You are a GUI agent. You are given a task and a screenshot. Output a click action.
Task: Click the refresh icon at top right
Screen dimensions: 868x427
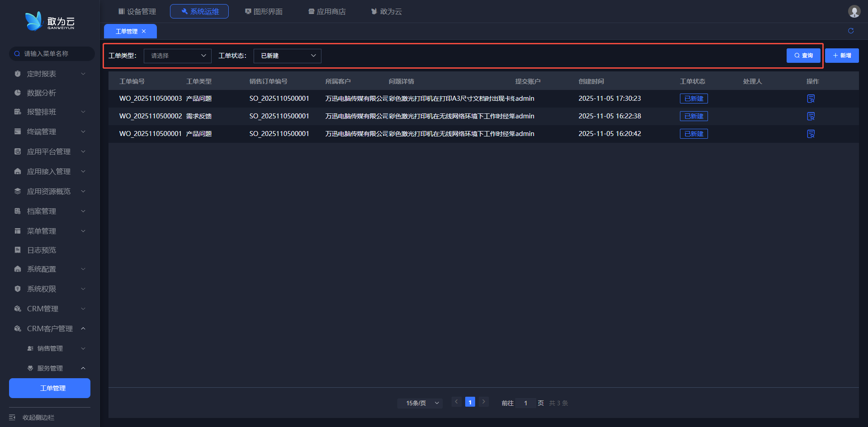(x=851, y=31)
